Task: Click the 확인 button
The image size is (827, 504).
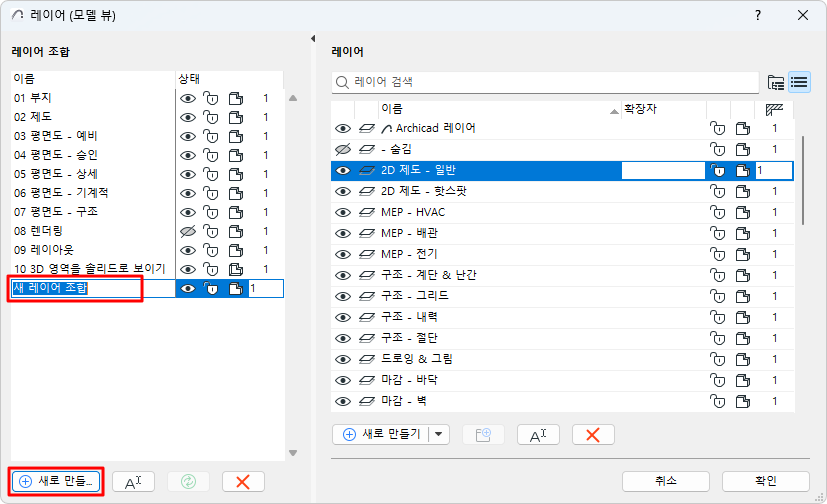Action: (765, 481)
